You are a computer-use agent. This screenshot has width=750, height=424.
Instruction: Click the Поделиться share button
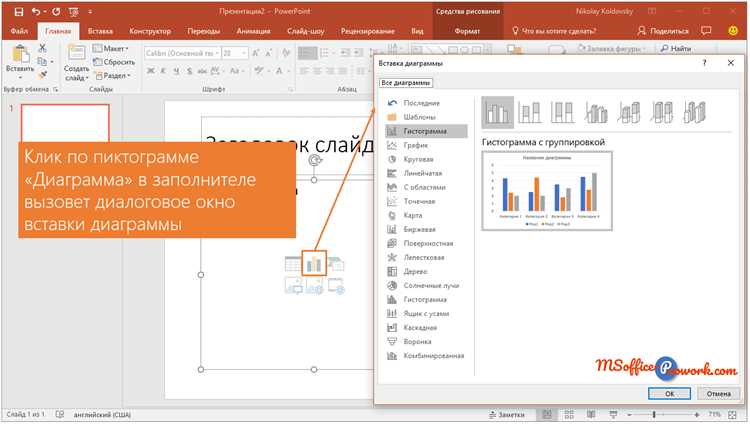coord(663,31)
